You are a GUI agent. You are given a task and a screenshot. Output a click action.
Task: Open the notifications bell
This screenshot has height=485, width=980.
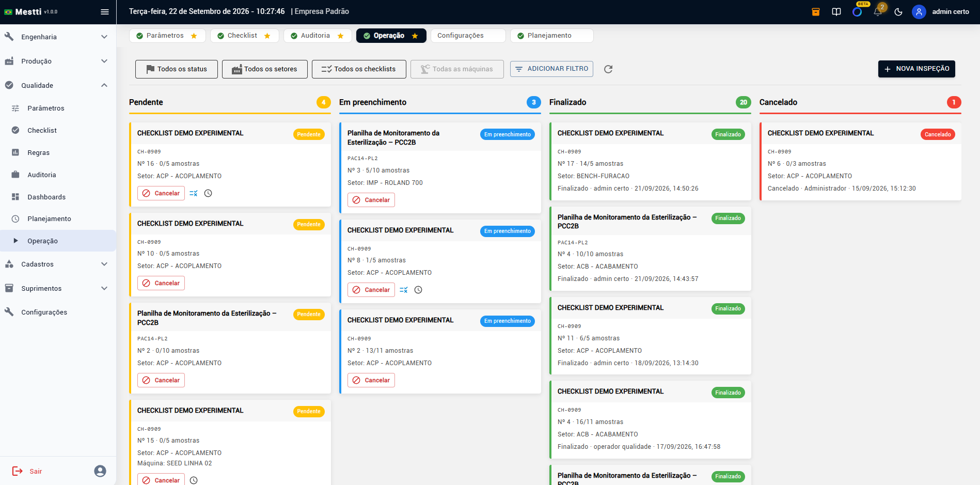point(878,12)
